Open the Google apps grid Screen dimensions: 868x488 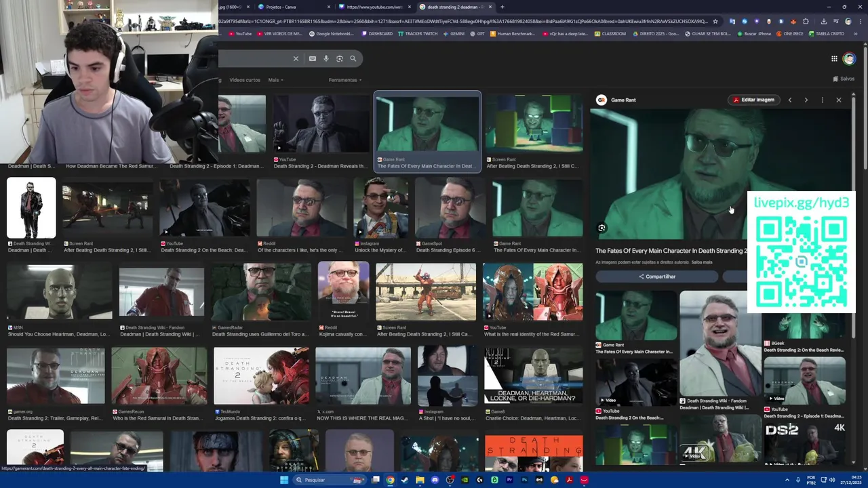coord(834,59)
